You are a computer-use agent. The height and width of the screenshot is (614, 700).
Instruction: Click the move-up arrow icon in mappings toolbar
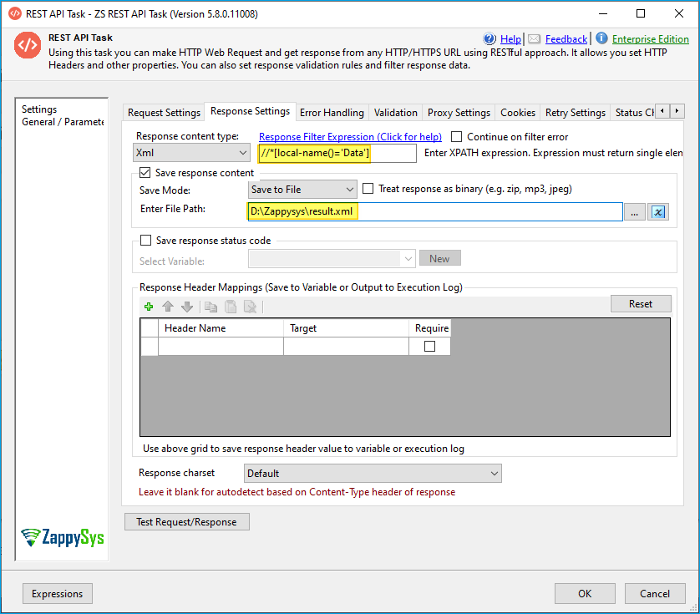168,307
